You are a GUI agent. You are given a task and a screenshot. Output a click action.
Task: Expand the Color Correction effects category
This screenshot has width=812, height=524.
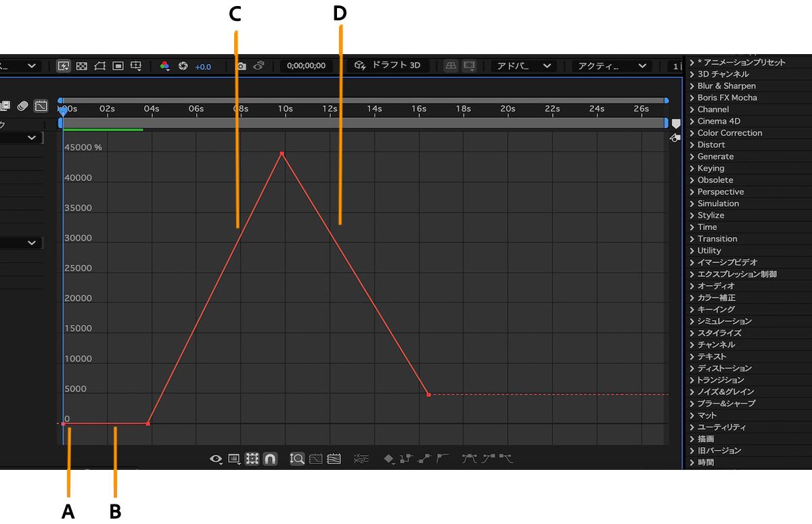pyautogui.click(x=692, y=133)
